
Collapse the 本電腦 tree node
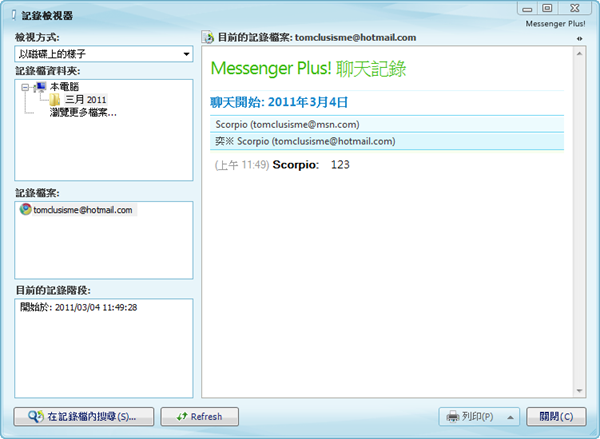tap(25, 87)
